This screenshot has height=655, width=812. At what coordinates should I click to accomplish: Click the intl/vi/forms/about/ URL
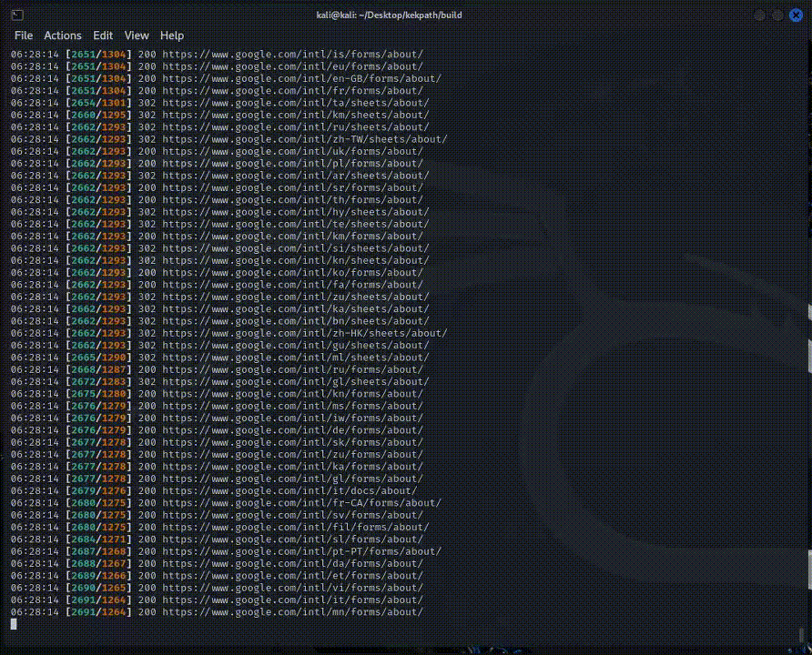[292, 588]
